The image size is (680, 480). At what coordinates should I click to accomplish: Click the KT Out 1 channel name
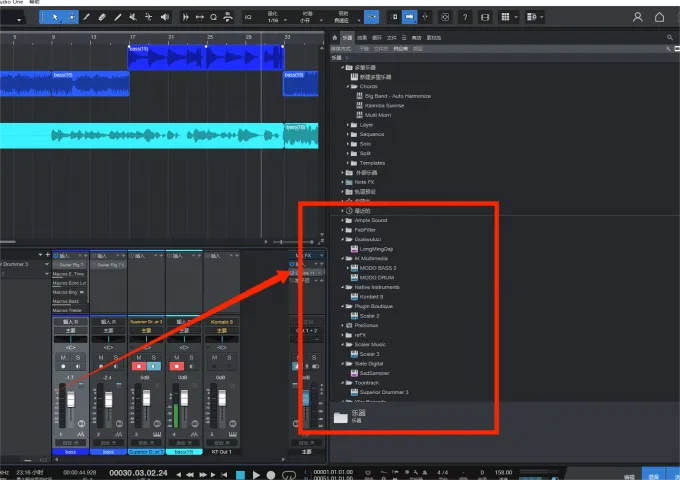pos(222,452)
